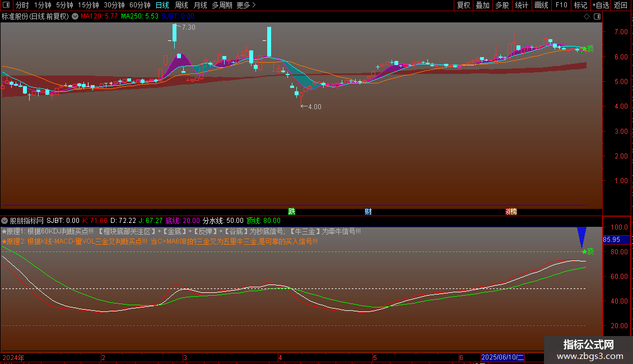
Task: Switch to 日线 daily chart
Action: click(x=162, y=5)
